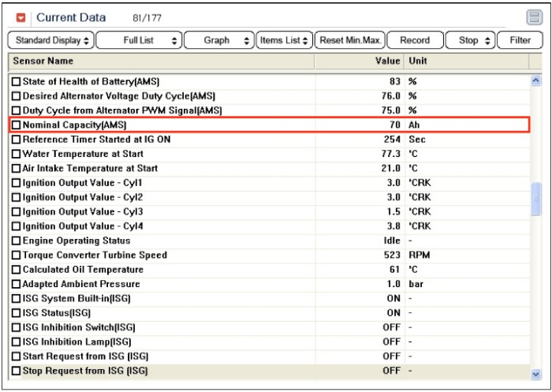Enable State of Health of Battery checkbox

[16, 81]
